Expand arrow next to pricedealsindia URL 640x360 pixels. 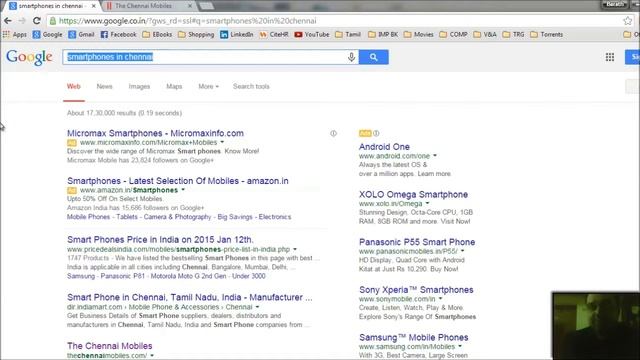[295, 249]
